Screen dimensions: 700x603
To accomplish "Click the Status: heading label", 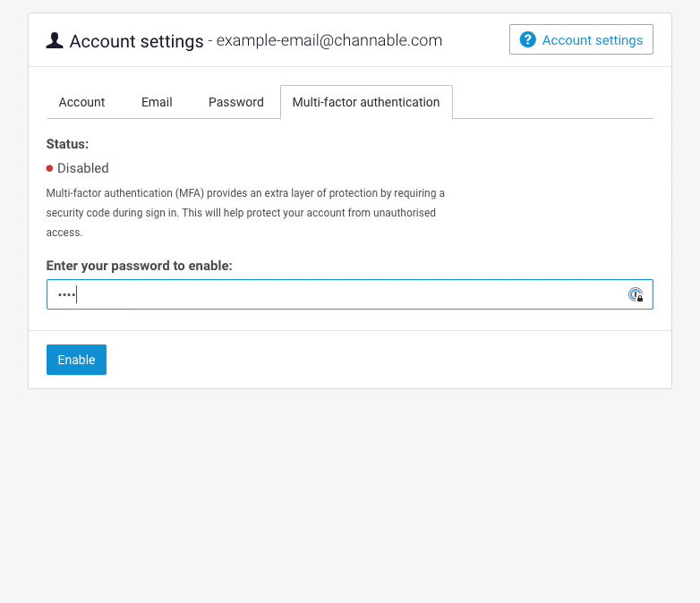I will [x=67, y=144].
